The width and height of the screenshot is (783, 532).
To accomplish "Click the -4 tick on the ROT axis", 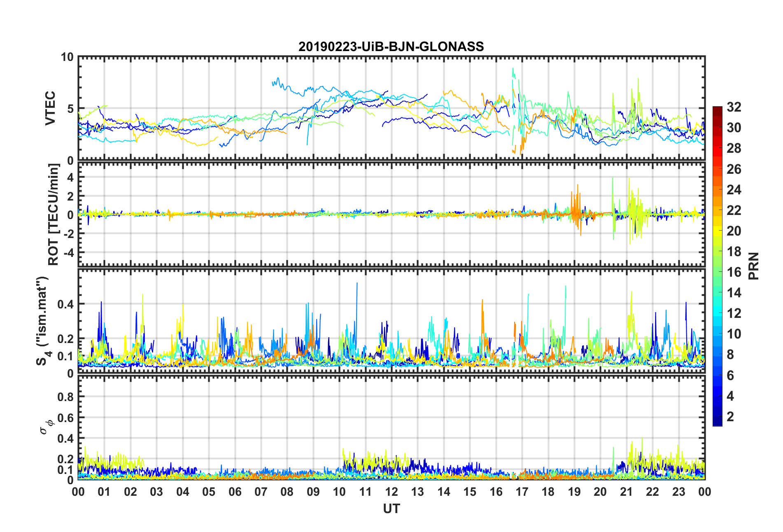I will click(x=68, y=252).
